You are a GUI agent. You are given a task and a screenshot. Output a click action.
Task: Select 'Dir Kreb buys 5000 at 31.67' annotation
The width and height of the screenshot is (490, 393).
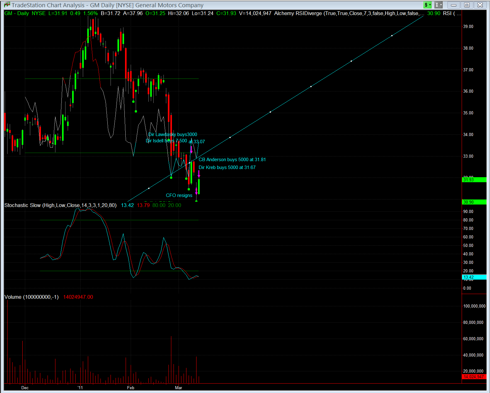tap(227, 167)
